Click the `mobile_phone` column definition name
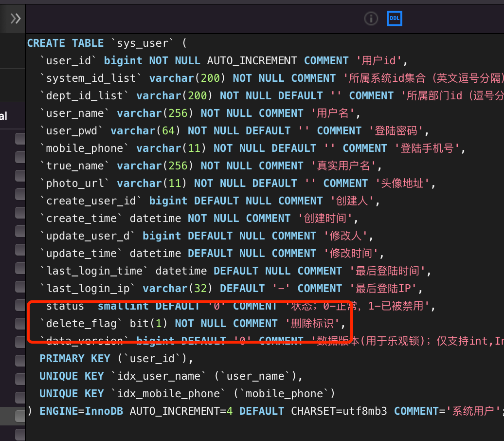 [84, 148]
